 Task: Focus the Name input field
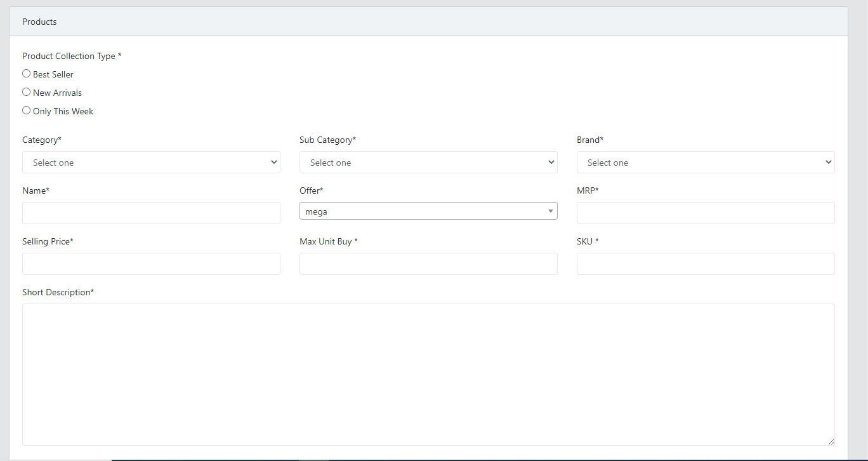point(151,213)
